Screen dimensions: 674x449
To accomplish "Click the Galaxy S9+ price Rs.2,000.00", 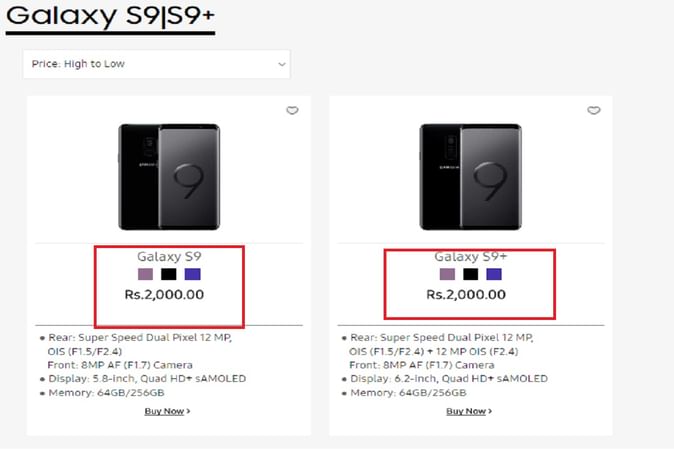I will pos(466,294).
